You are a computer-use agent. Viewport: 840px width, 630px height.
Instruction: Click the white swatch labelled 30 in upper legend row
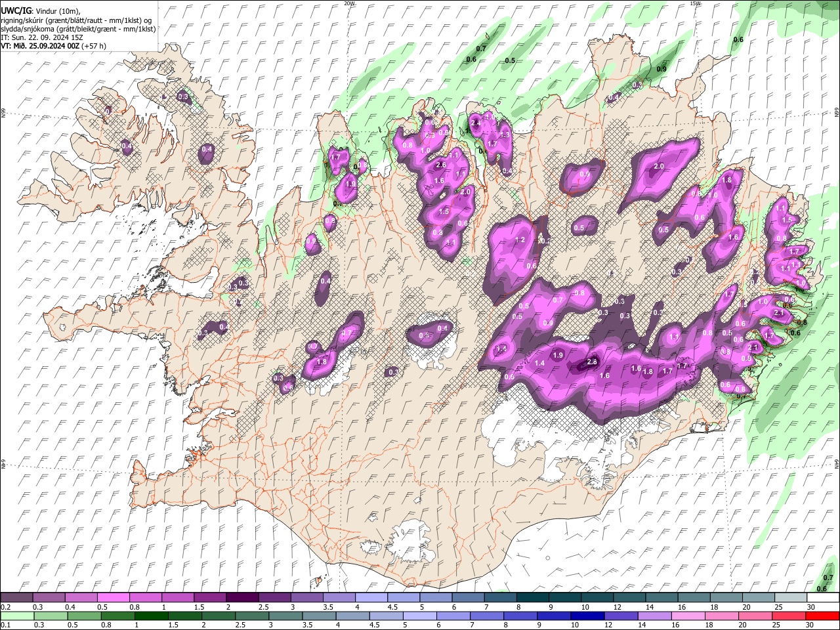[x=822, y=598]
